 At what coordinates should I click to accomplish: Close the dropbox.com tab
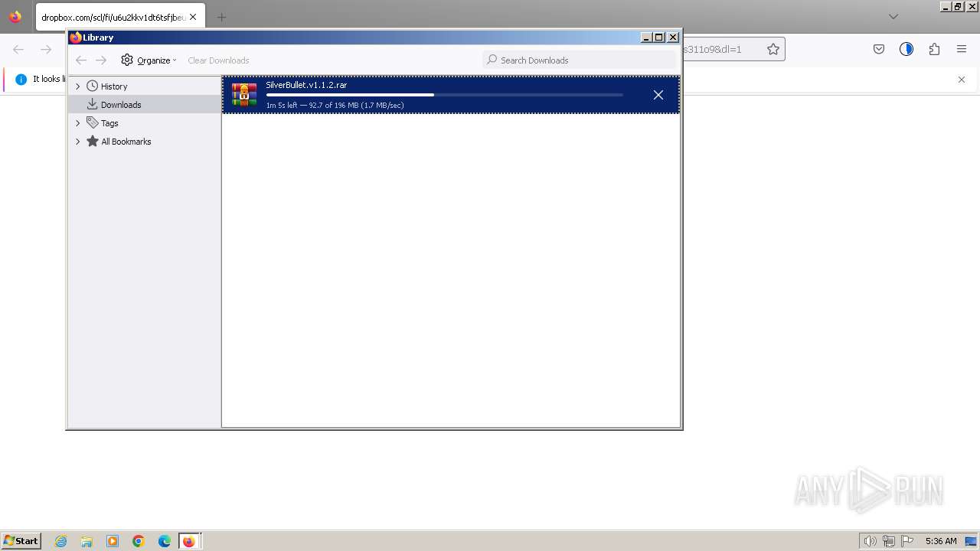tap(193, 17)
